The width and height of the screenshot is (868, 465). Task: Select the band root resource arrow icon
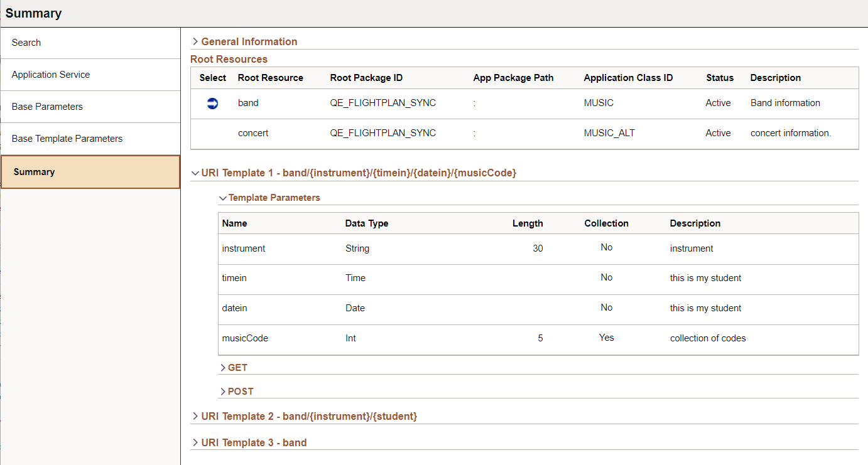[x=212, y=104]
